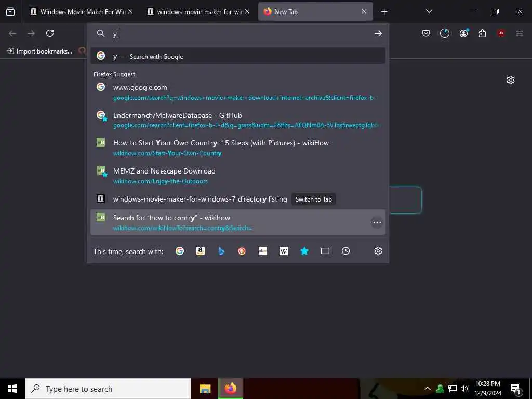Screen dimensions: 532x399
Task: Show hidden system tray icons chevron
Action: pyautogui.click(x=428, y=389)
